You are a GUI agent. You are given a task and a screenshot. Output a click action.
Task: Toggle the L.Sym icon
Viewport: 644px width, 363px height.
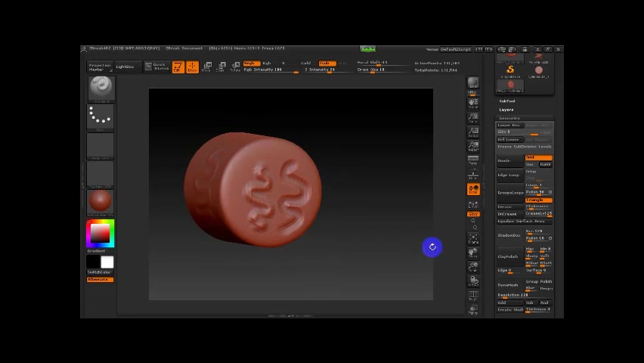tap(473, 204)
